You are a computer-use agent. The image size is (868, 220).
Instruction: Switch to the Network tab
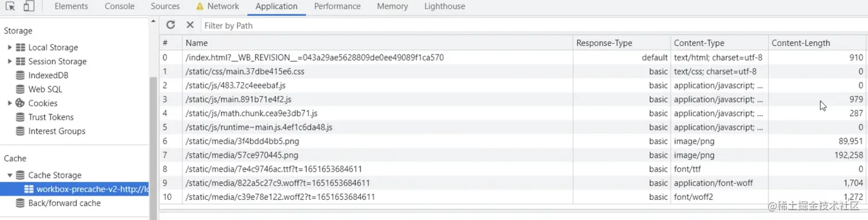[217, 6]
